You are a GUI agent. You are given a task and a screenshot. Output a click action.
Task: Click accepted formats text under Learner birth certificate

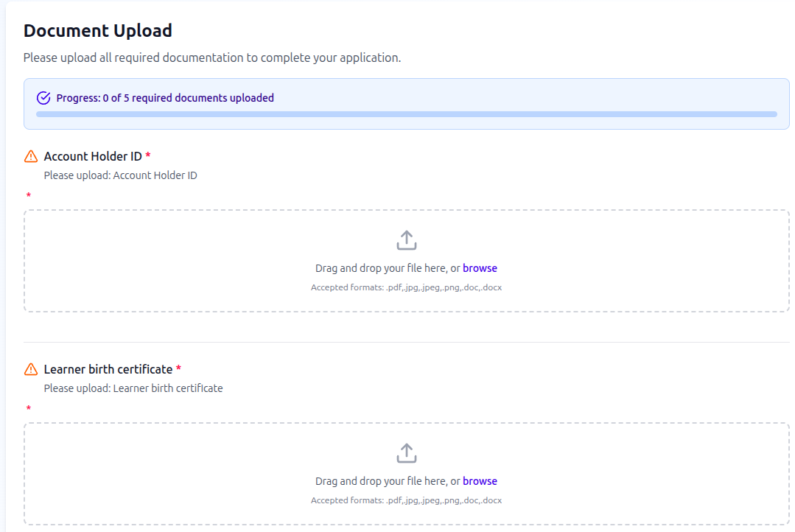tap(406, 500)
